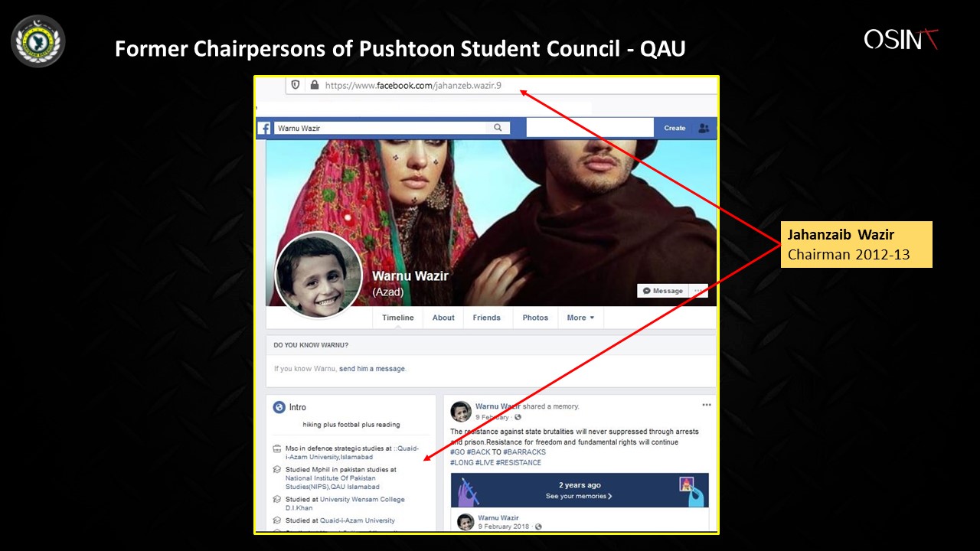The height and width of the screenshot is (551, 980).
Task: Click the 'send him a message' link
Action: pos(371,369)
